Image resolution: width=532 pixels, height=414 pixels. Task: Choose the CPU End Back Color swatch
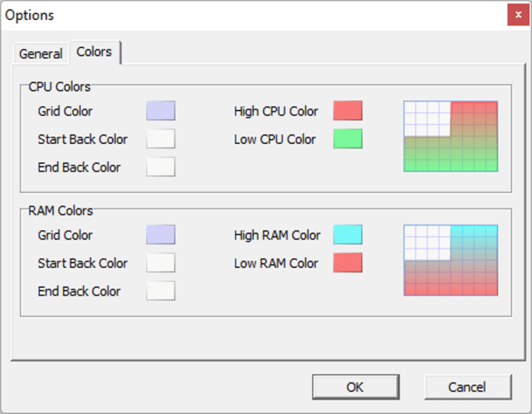[160, 167]
